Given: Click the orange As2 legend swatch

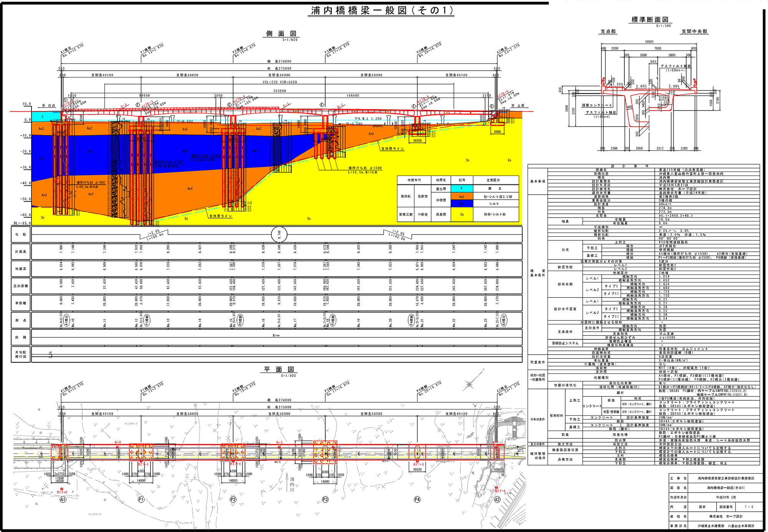Looking at the screenshot, I should click(x=462, y=197).
